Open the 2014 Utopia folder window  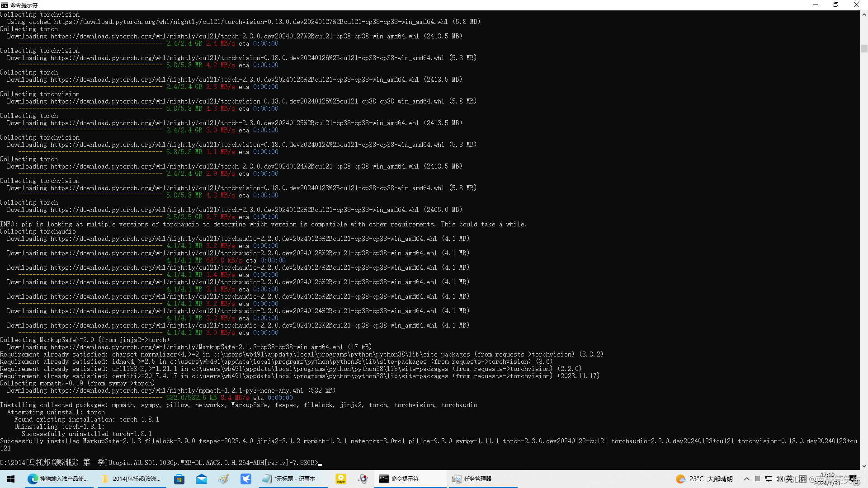click(131, 479)
